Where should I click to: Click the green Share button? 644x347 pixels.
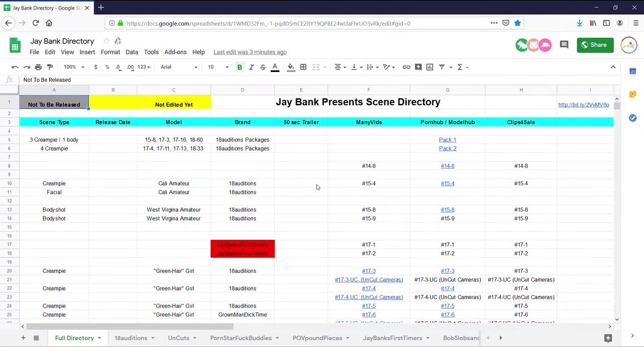(x=594, y=45)
